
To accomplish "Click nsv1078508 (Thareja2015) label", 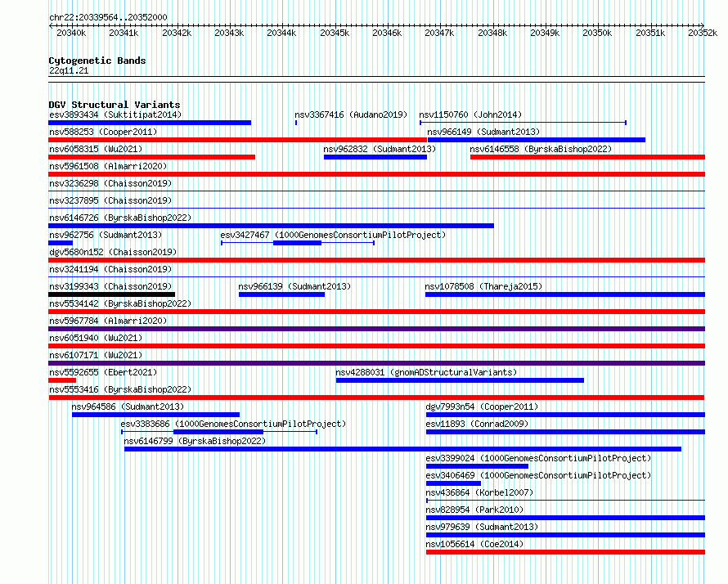I will click(x=483, y=286).
